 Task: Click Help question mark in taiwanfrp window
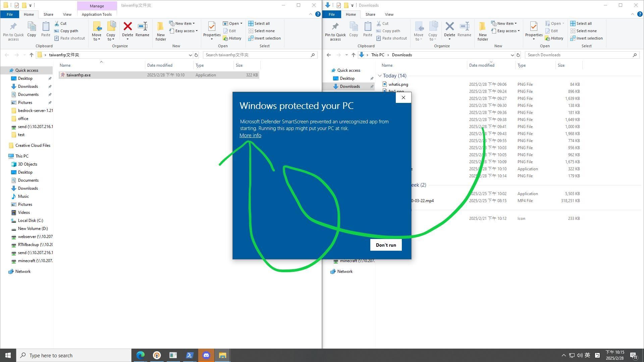coord(318,14)
